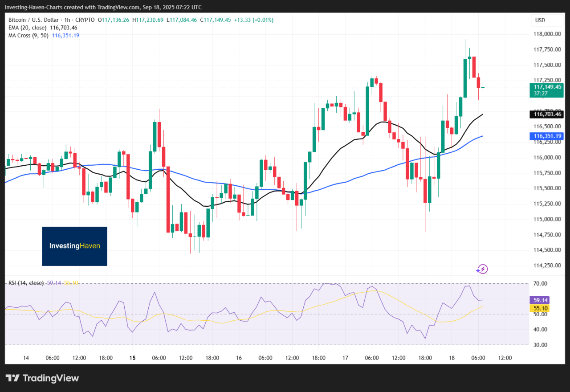Open the USD currency selector
The image size is (570, 392).
540,20
